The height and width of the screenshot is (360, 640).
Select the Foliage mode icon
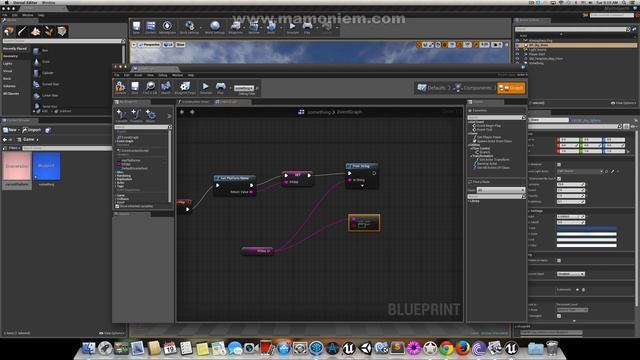coord(49,31)
